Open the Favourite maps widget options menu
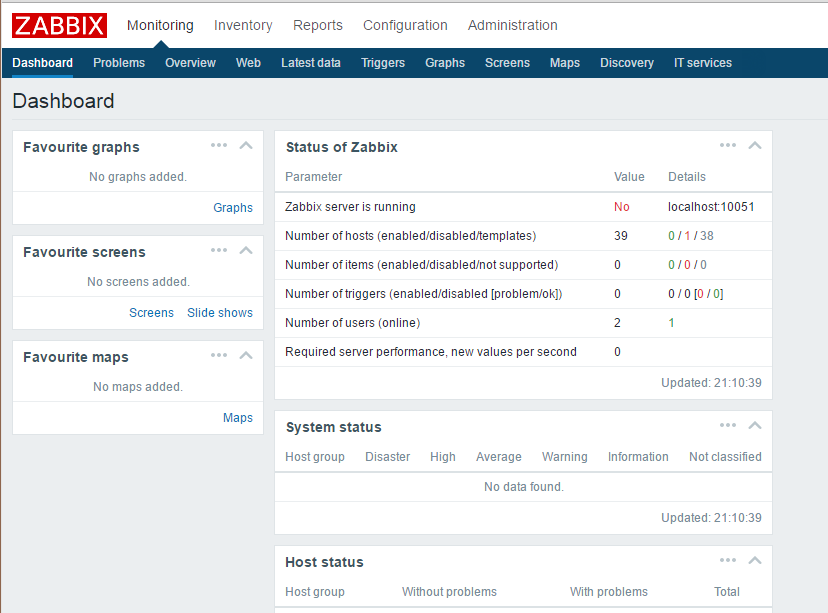828x613 pixels. (219, 355)
